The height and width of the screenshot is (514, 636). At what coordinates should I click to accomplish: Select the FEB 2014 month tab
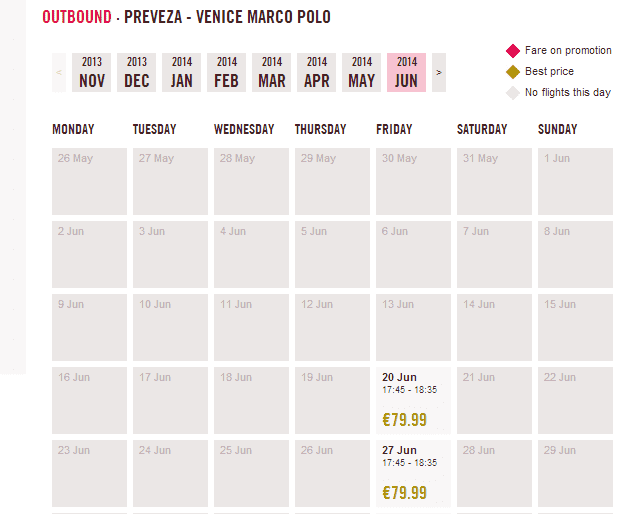click(227, 72)
